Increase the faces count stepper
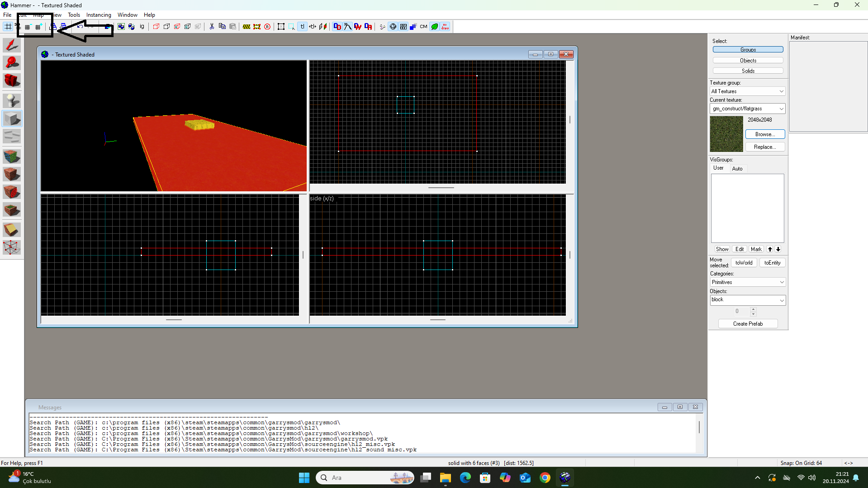Viewport: 868px width, 488px height. click(753, 309)
